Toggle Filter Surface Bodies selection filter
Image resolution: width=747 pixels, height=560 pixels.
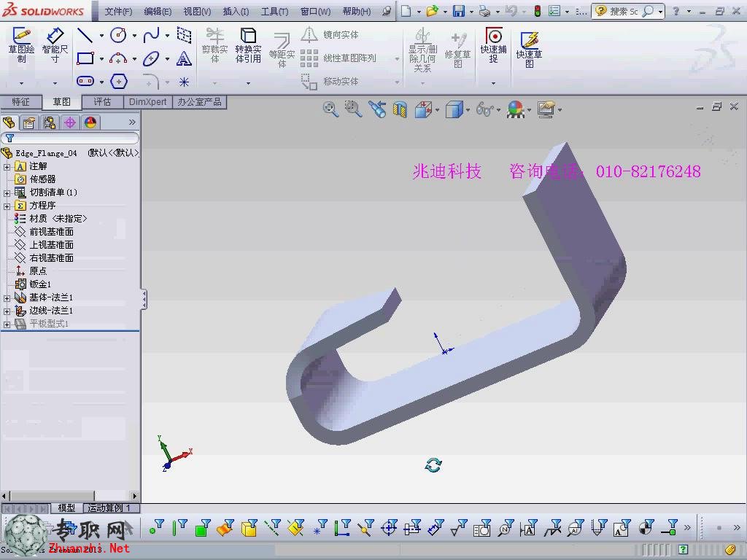tap(226, 528)
